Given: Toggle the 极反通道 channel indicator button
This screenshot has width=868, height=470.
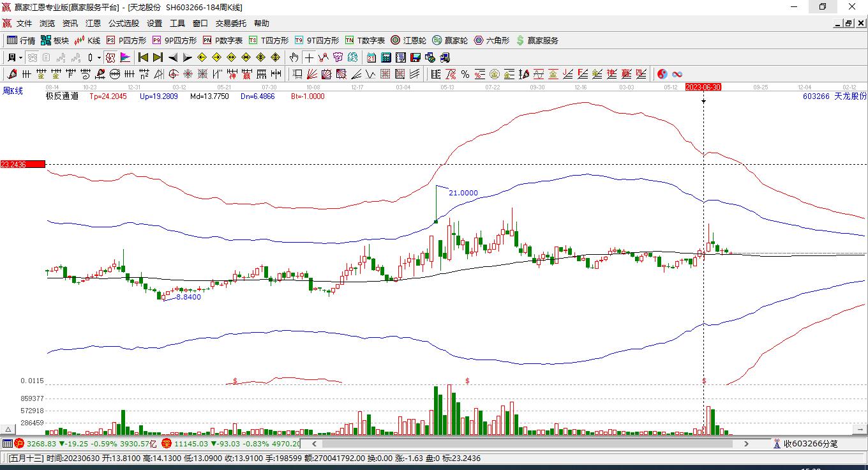Looking at the screenshot, I should [x=110, y=57].
